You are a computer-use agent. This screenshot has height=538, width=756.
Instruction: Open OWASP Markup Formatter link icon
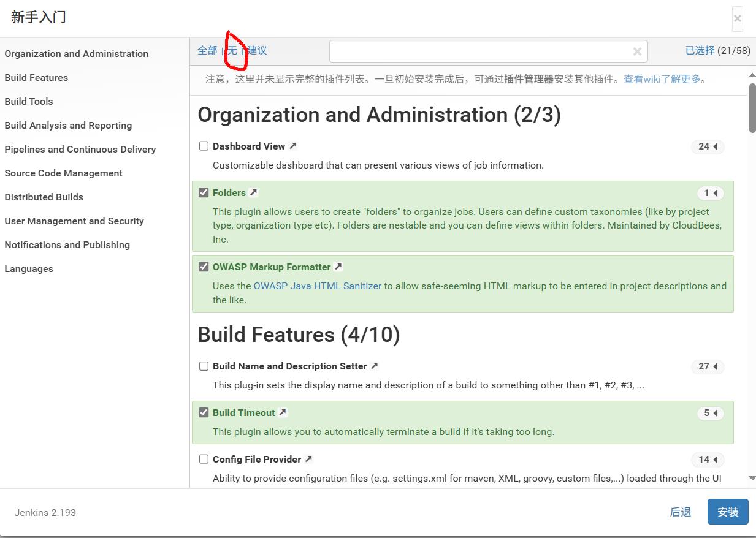[338, 267]
